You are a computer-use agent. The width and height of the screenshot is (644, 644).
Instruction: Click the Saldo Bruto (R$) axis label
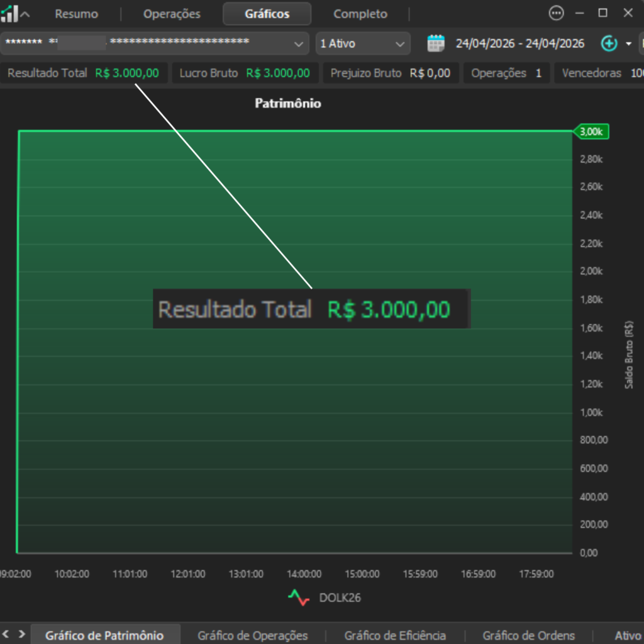[x=629, y=355]
